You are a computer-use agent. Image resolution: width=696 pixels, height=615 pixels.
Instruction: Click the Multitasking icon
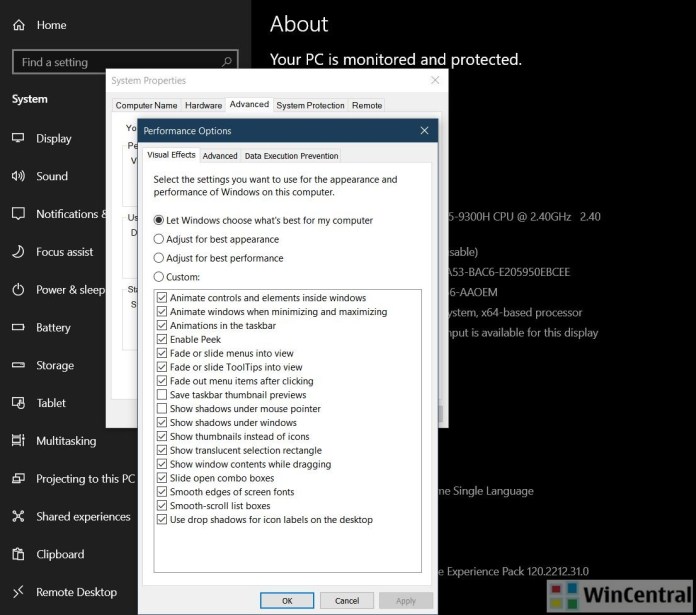click(18, 440)
